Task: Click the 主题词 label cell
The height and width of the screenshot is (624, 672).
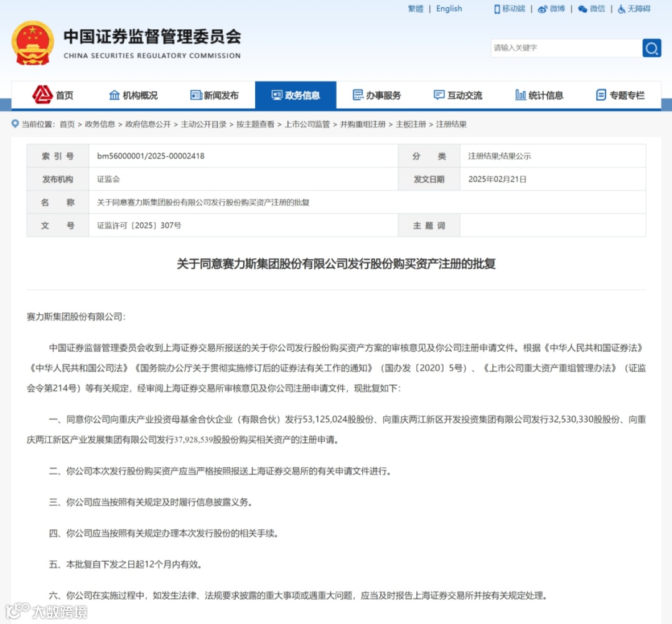Action: (429, 225)
